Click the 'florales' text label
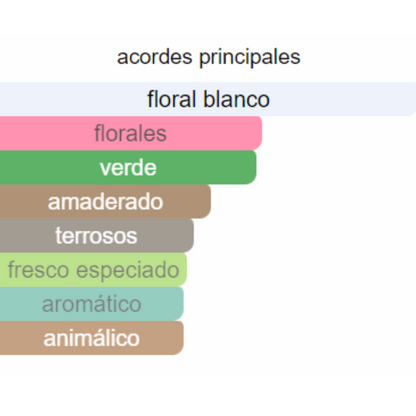The width and height of the screenshot is (416, 416). pyautogui.click(x=130, y=133)
